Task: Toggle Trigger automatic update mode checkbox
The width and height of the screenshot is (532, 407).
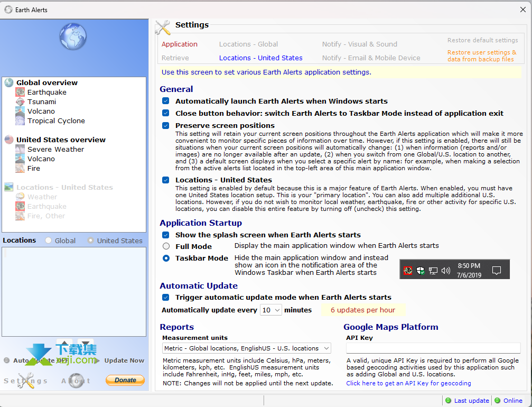Action: click(x=165, y=298)
